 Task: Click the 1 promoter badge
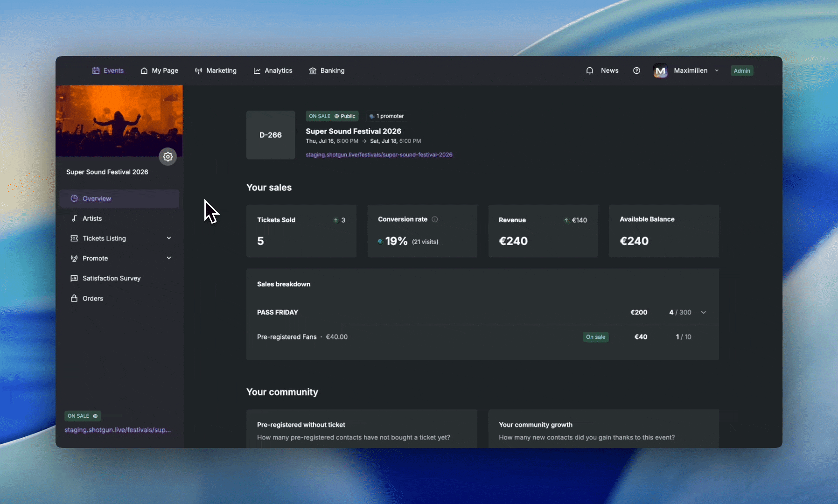[386, 116]
